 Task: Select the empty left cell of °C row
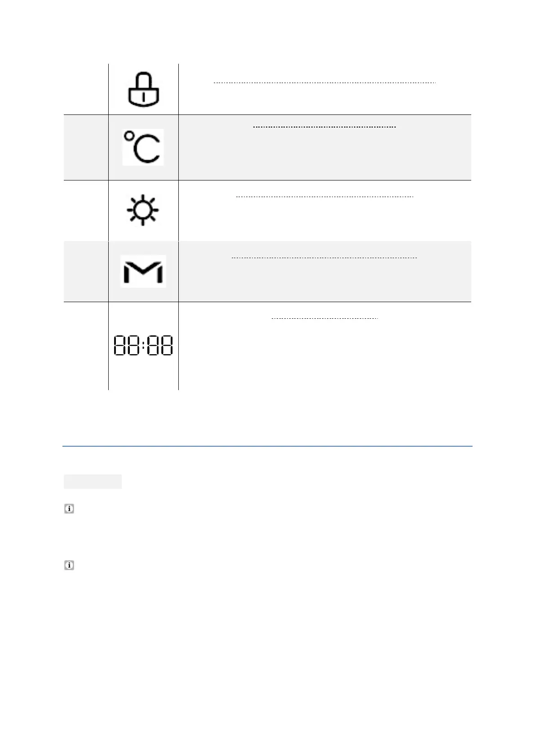tap(86, 147)
